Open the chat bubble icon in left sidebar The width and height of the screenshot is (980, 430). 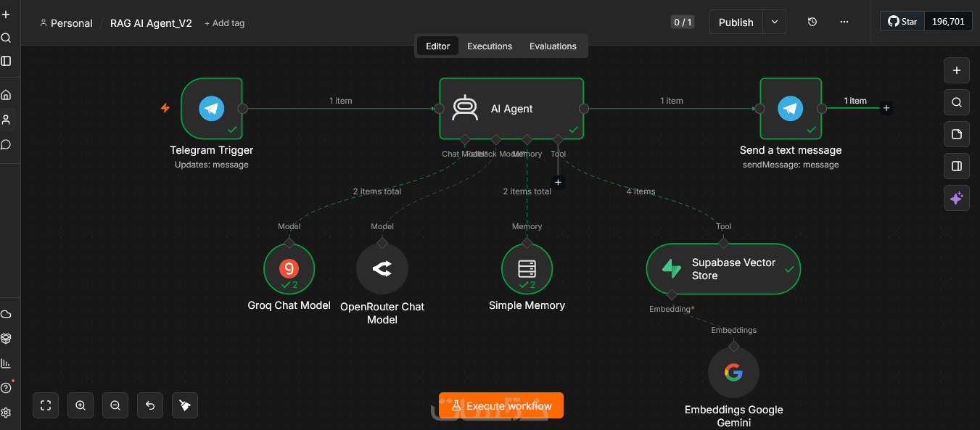coord(6,144)
